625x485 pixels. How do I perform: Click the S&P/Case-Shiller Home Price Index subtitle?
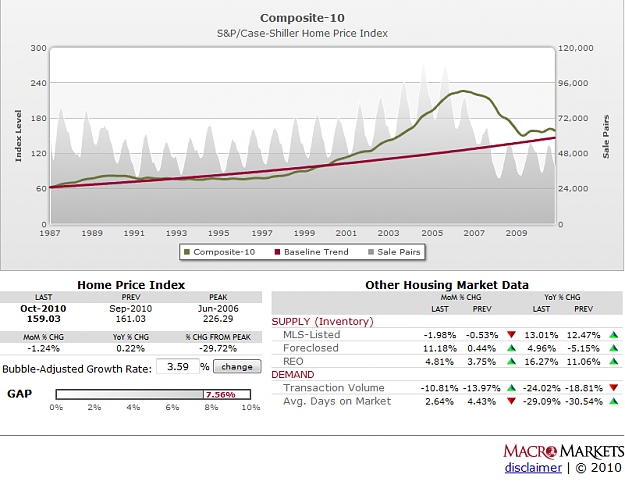(302, 33)
